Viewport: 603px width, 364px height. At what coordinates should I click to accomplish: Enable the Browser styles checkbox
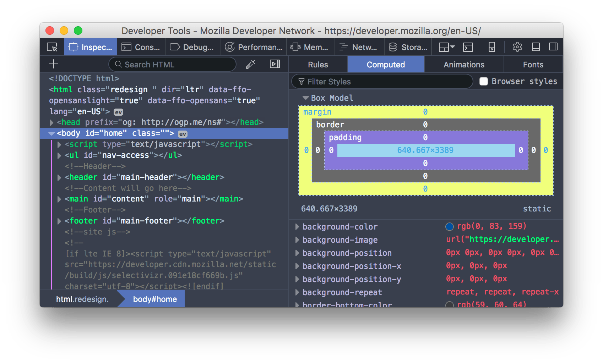pos(484,81)
